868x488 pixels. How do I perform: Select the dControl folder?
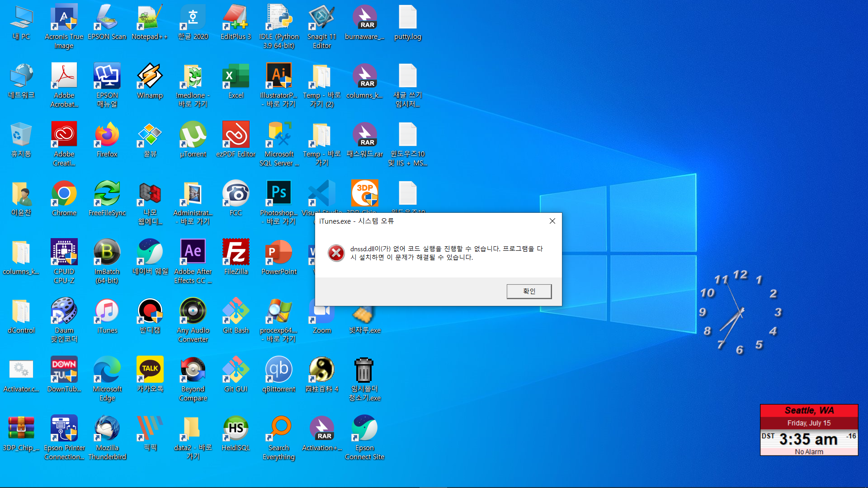21,317
